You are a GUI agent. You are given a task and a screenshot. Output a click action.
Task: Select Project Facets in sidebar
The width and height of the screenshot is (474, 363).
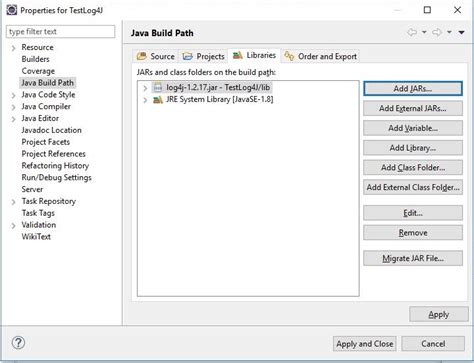[x=46, y=142]
